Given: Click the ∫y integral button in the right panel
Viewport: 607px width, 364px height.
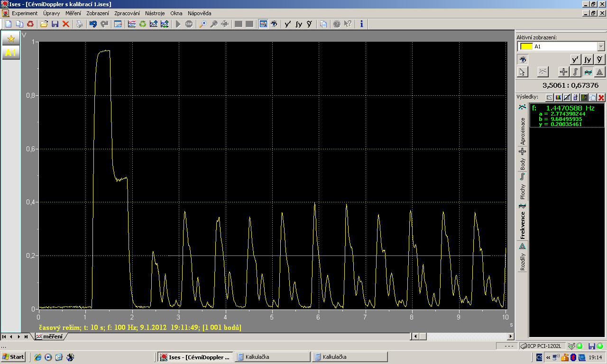Looking at the screenshot, I should coord(588,59).
